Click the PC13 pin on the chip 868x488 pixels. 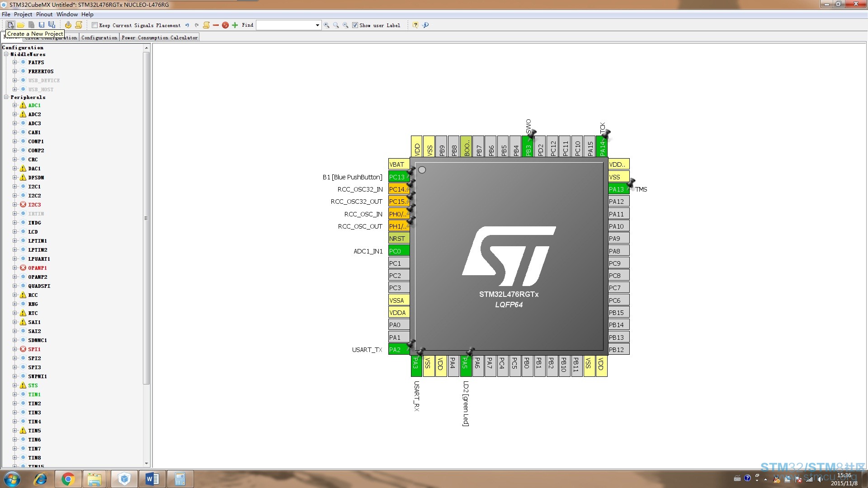(399, 177)
